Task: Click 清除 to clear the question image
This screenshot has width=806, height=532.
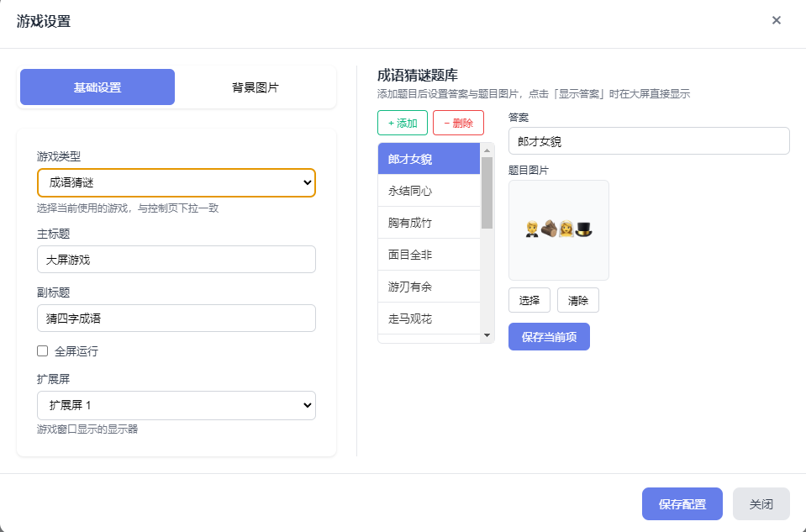Action: click(577, 299)
